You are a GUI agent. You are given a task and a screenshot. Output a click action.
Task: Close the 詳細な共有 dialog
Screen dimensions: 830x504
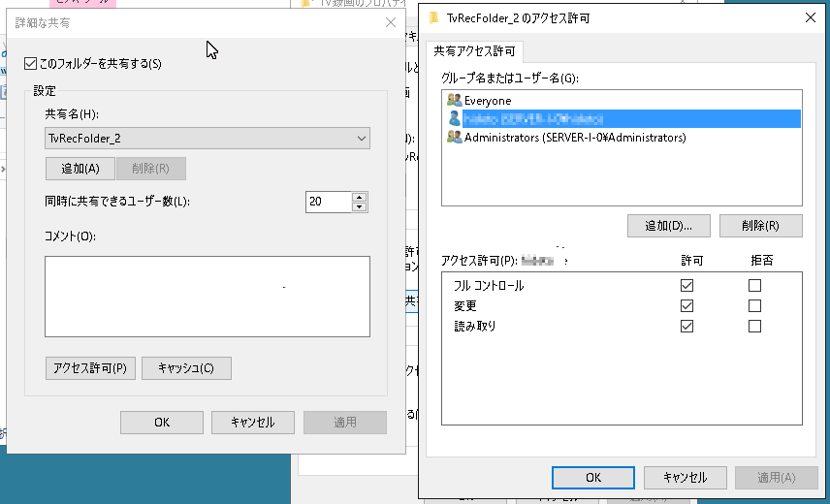(x=390, y=21)
